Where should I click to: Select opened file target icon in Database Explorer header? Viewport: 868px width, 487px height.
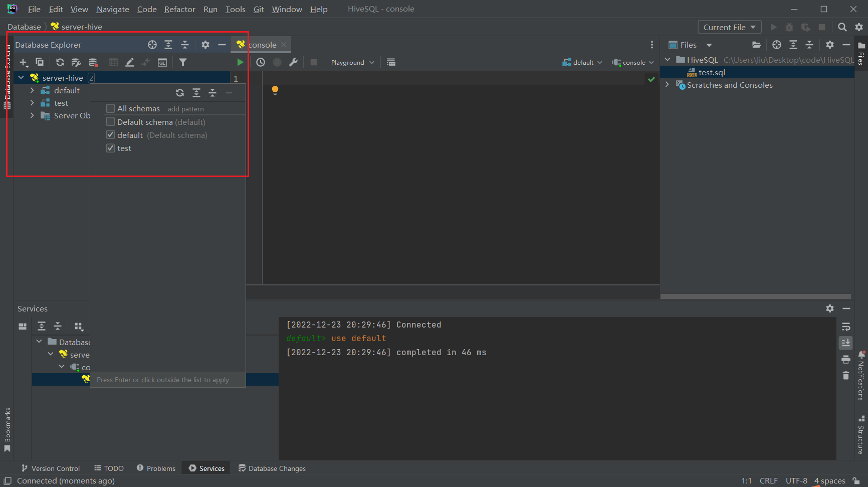tap(152, 45)
